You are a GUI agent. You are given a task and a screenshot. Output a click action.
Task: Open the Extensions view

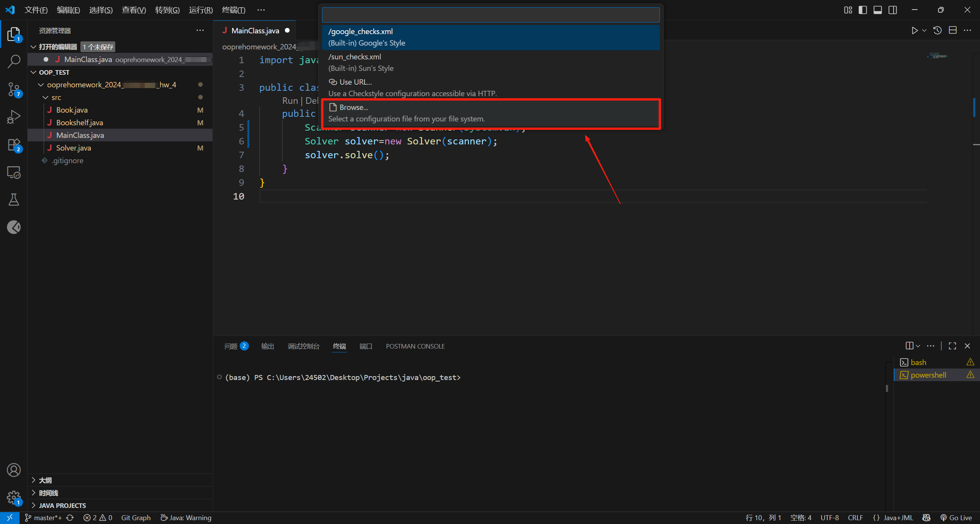tap(14, 145)
